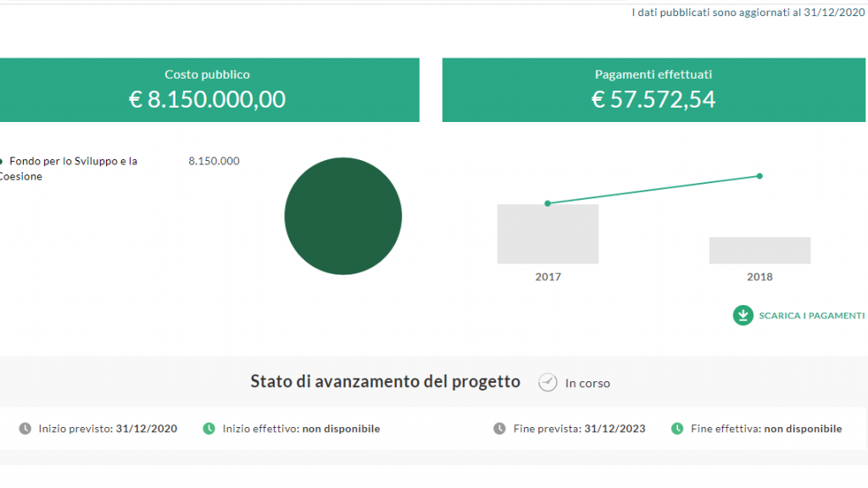
Task: Click the dark green pie chart
Action: click(343, 216)
